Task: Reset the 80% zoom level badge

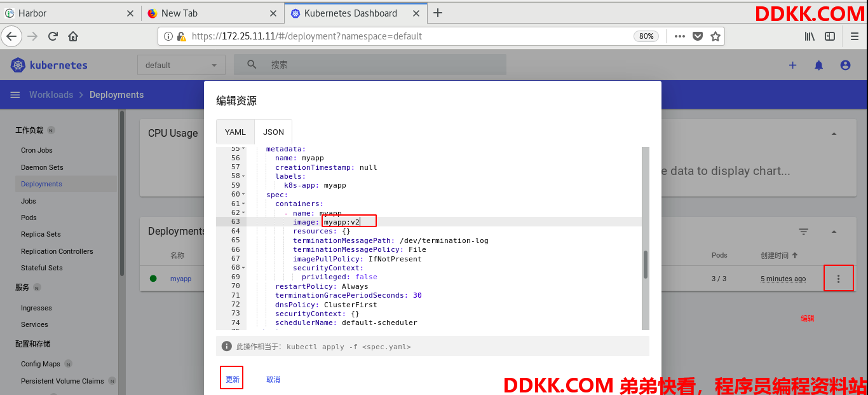Action: [646, 36]
